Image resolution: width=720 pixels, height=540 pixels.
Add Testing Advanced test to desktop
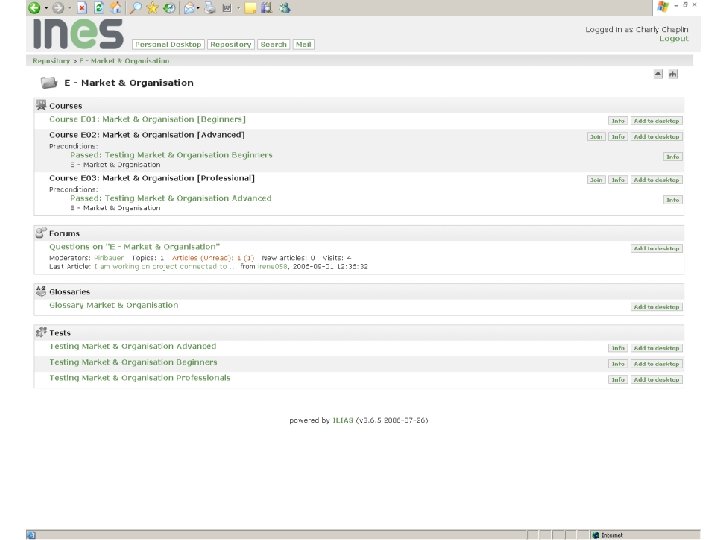point(657,348)
